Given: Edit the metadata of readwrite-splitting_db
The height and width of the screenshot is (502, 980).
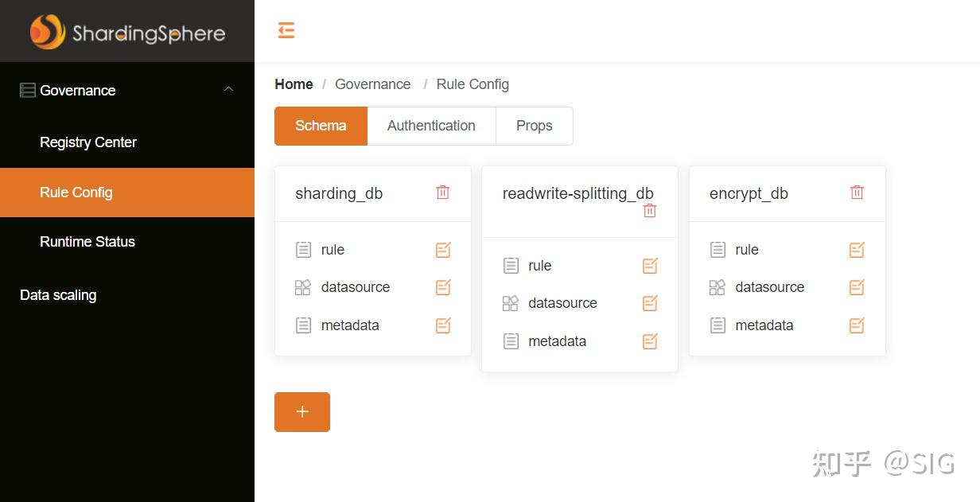Looking at the screenshot, I should (x=650, y=341).
